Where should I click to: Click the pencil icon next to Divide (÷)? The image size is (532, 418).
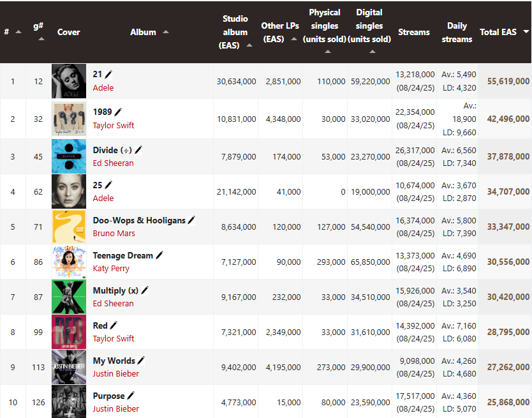[x=138, y=150]
